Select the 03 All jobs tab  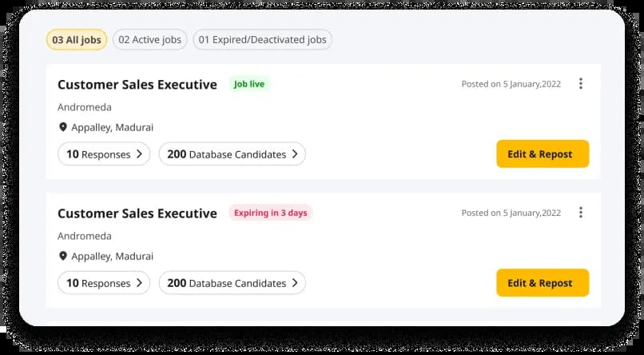(x=77, y=40)
